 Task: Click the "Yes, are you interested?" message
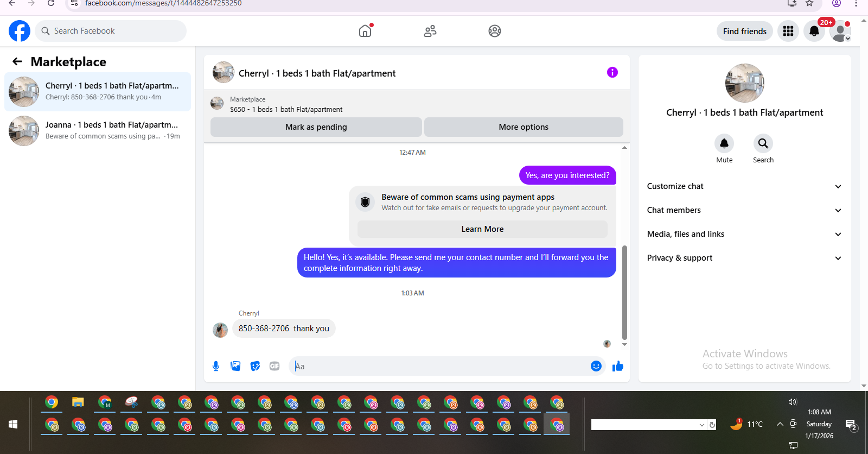pyautogui.click(x=567, y=175)
